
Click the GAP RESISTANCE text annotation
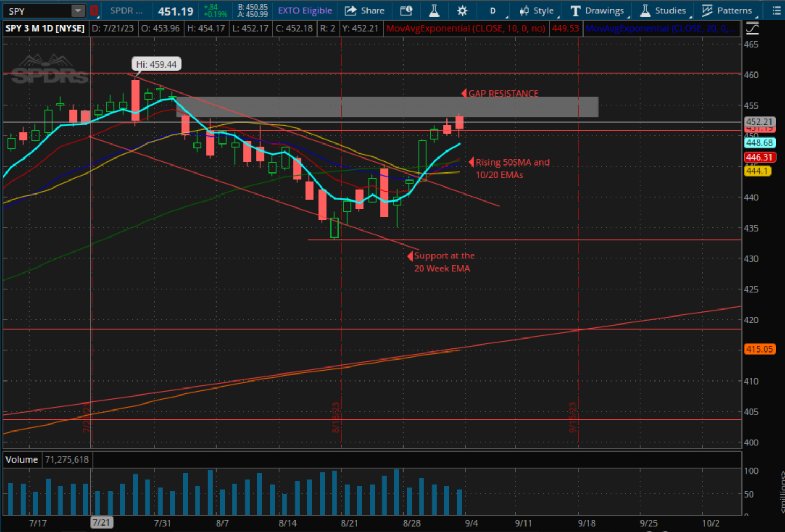[503, 94]
